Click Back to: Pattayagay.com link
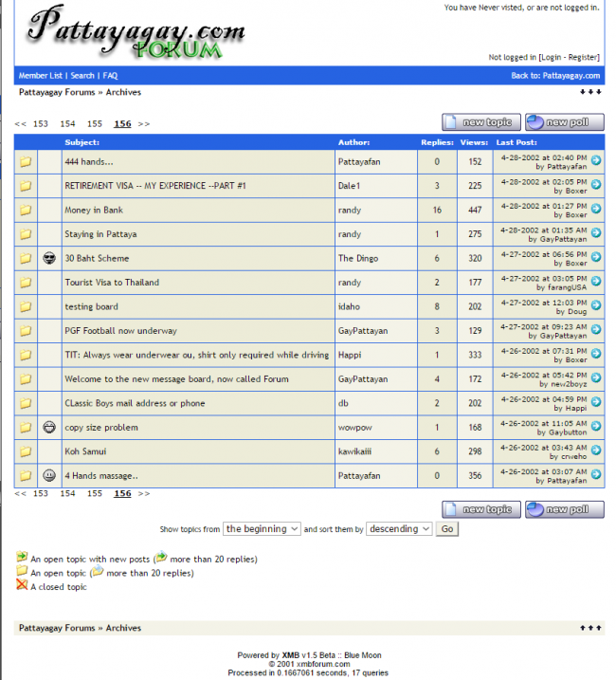The image size is (616, 680). tap(555, 76)
